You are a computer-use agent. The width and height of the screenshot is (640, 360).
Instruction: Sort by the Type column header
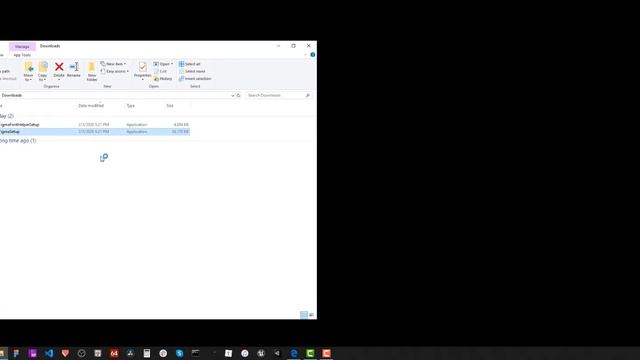(x=131, y=106)
